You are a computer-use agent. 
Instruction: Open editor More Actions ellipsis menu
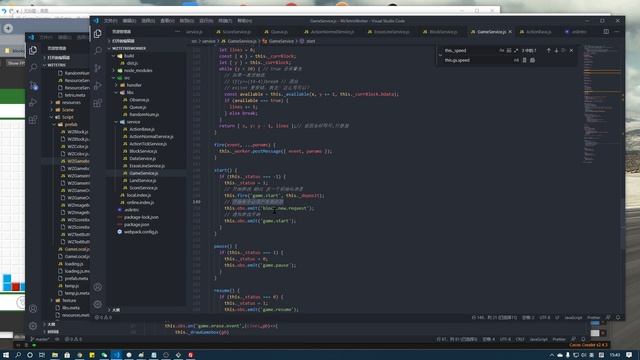[x=616, y=31]
